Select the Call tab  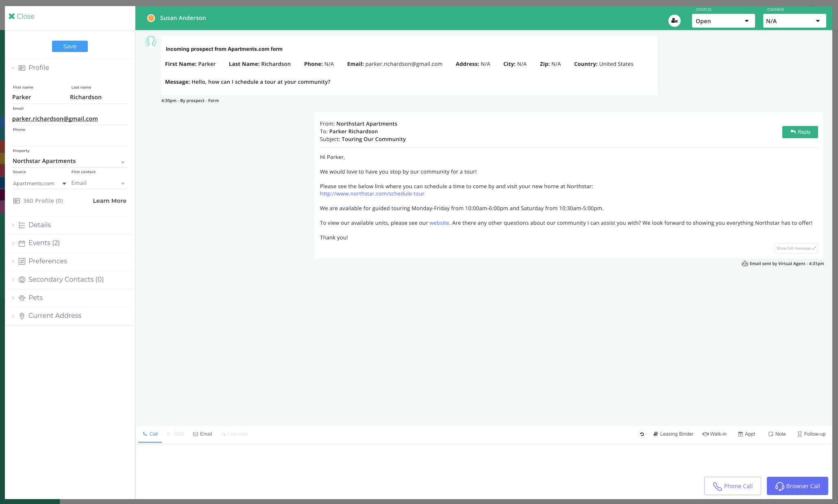click(x=150, y=434)
